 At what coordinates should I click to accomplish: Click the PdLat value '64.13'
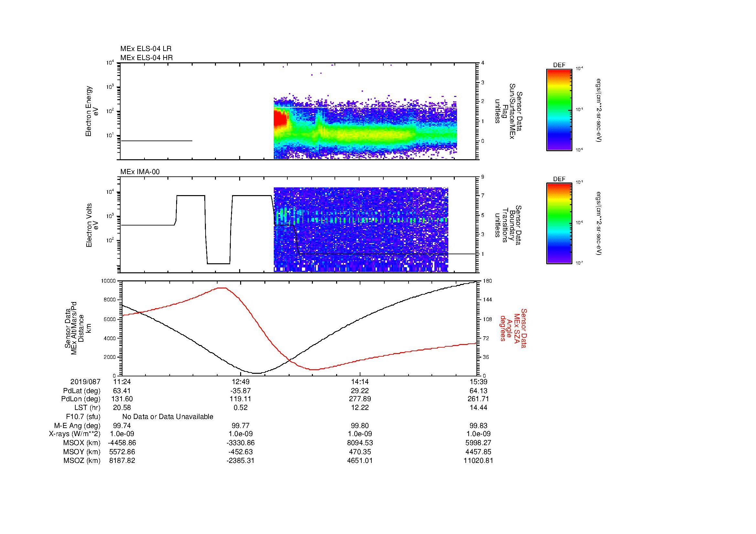(x=479, y=391)
